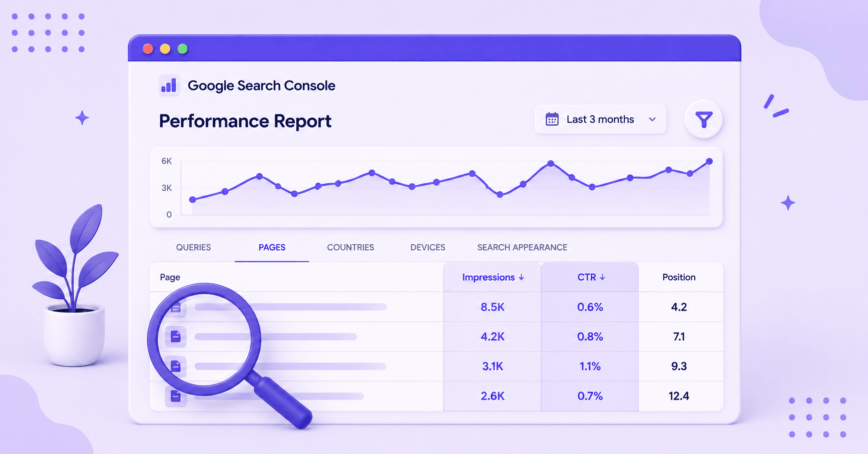Click the document icon in the 2.6K row

pyautogui.click(x=175, y=396)
